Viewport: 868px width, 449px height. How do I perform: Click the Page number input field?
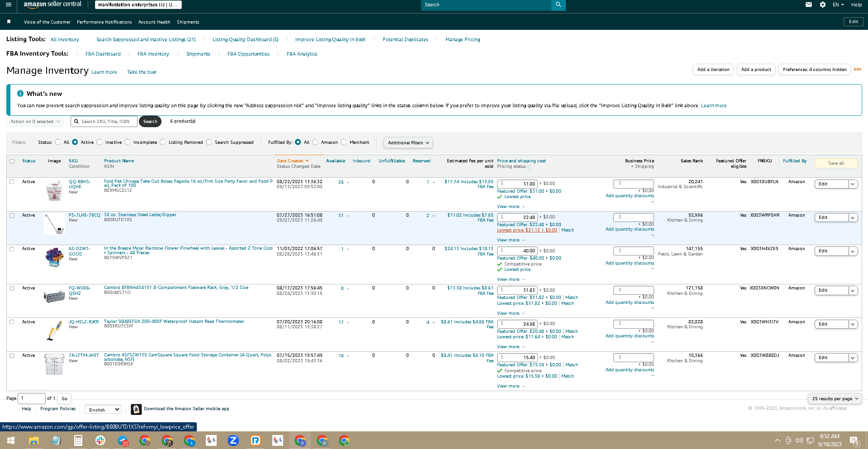(32, 398)
